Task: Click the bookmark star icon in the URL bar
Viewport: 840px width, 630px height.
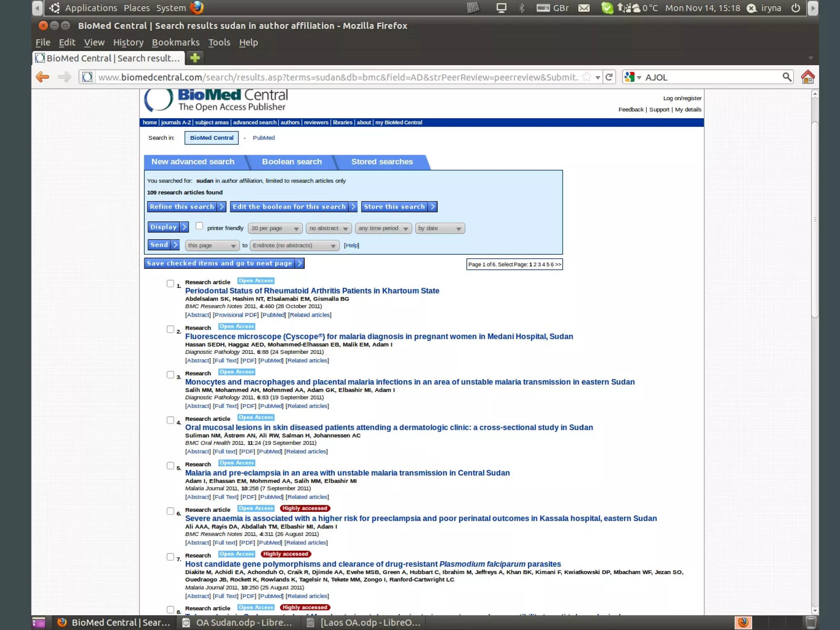Action: (x=587, y=77)
